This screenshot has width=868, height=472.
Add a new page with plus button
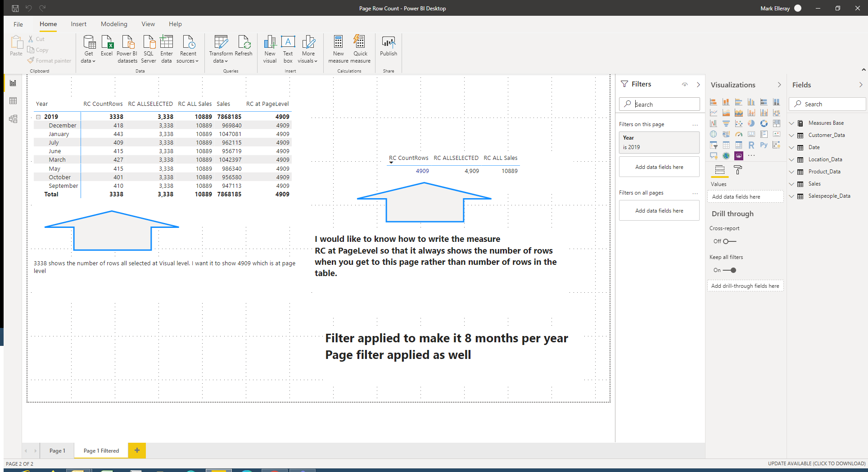137,450
